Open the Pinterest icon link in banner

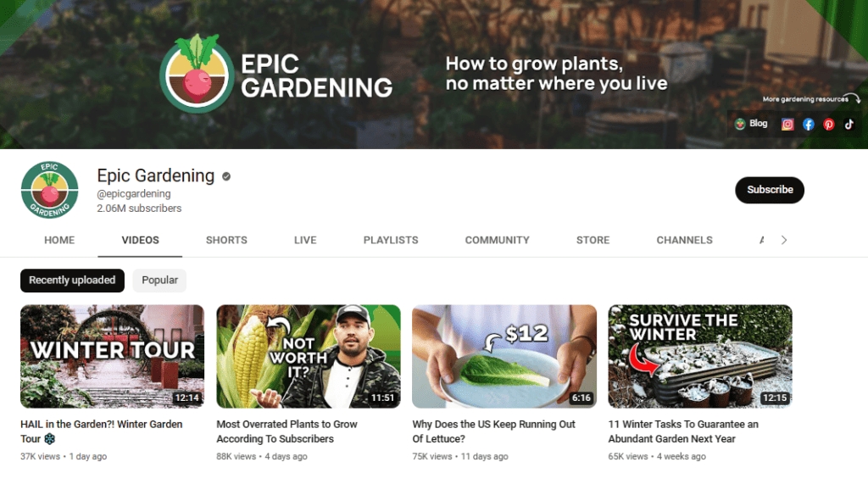point(829,124)
